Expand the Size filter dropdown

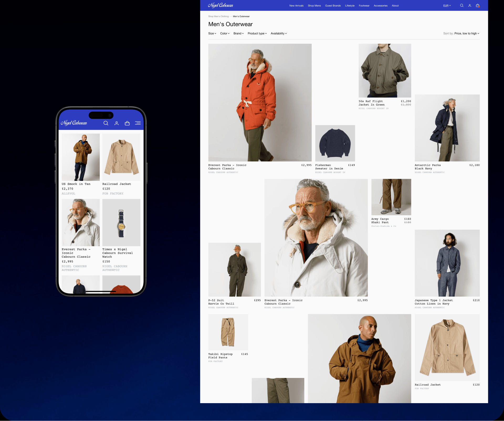(212, 33)
